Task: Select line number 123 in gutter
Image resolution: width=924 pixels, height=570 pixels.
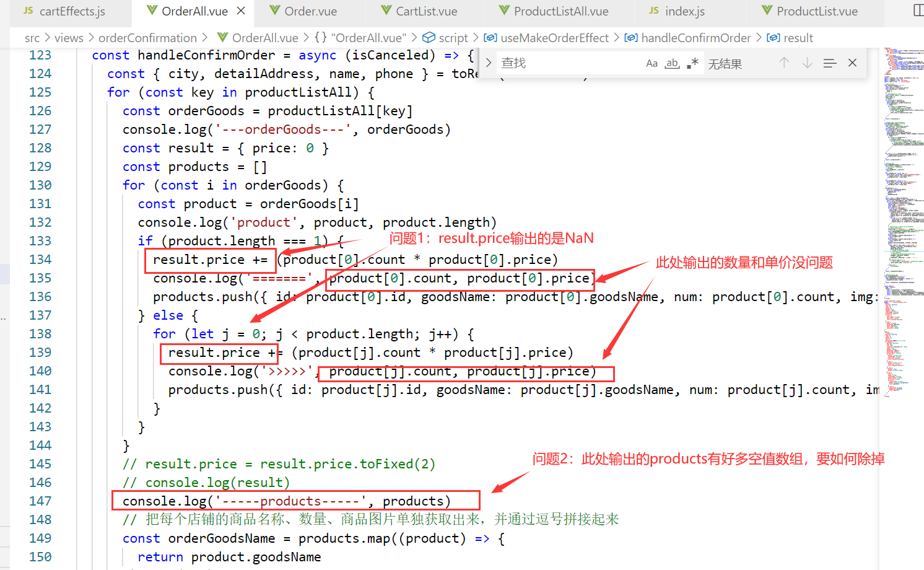Action: pyautogui.click(x=40, y=55)
